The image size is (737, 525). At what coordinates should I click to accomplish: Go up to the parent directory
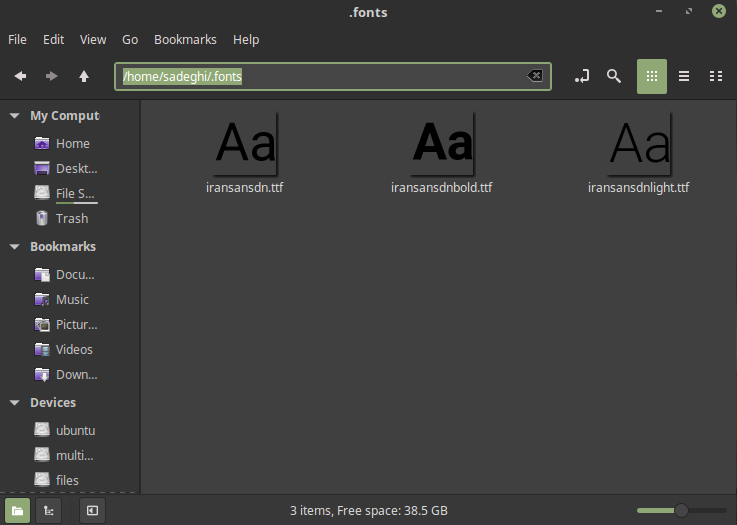[x=84, y=76]
